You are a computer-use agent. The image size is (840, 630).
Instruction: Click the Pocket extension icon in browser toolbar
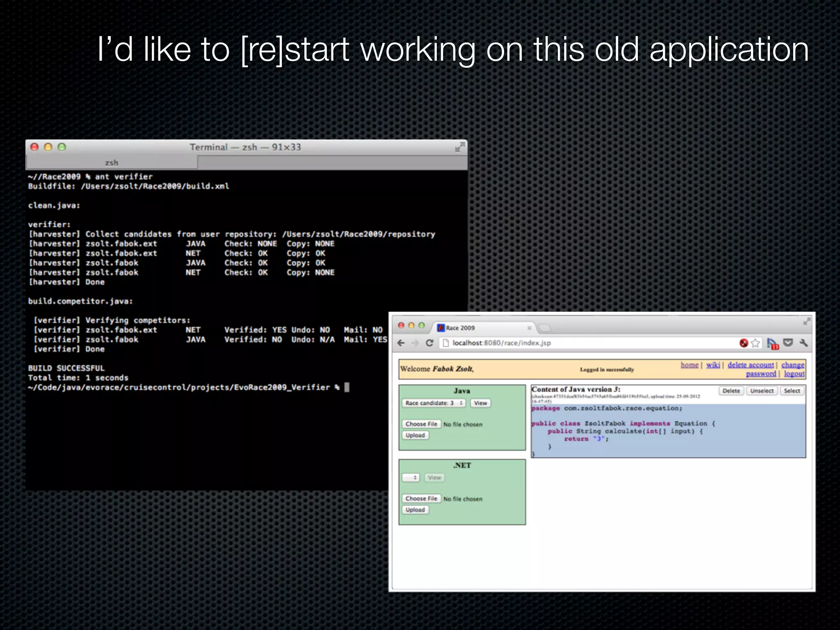click(788, 342)
